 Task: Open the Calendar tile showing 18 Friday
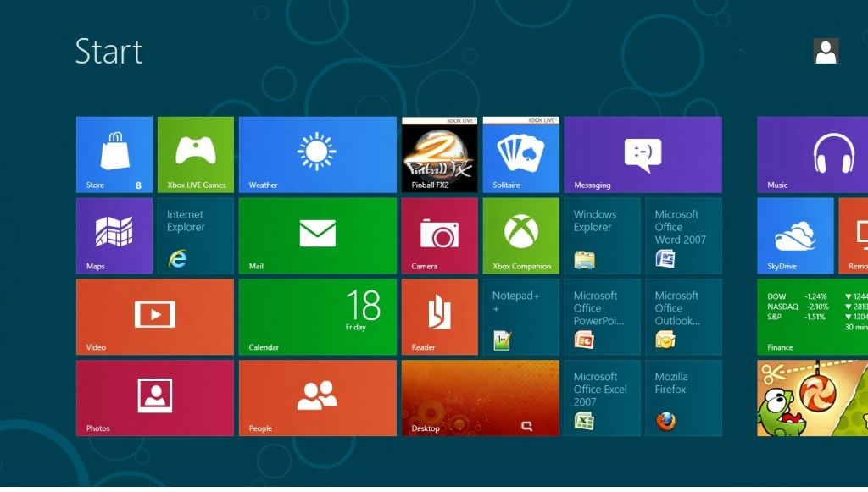pyautogui.click(x=318, y=317)
